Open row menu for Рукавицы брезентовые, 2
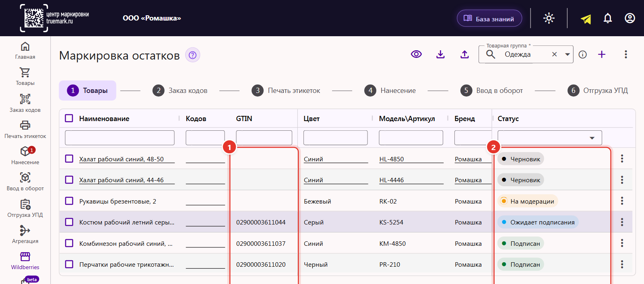The height and width of the screenshot is (284, 644). [x=622, y=201]
